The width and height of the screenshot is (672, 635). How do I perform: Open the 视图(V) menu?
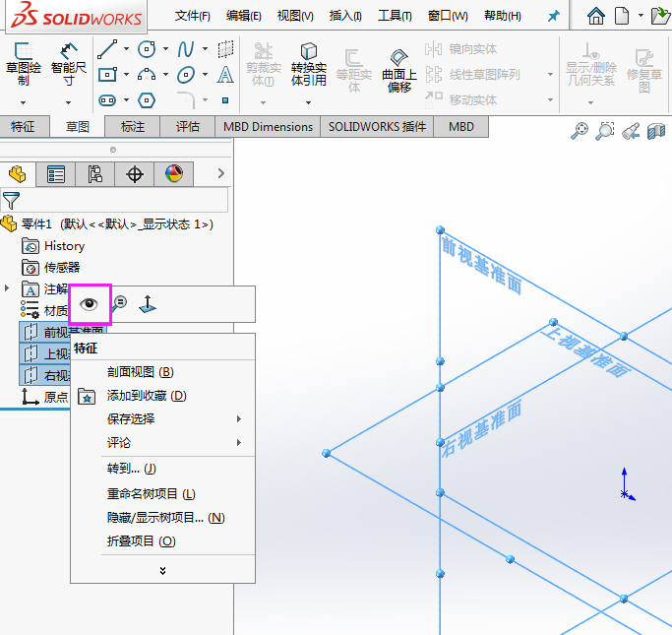(x=295, y=17)
